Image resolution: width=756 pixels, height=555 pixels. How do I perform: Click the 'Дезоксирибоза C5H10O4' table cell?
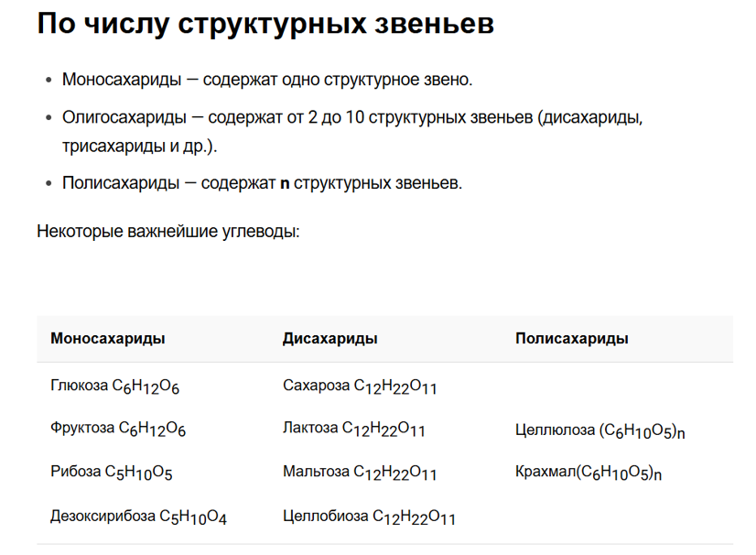tap(138, 517)
